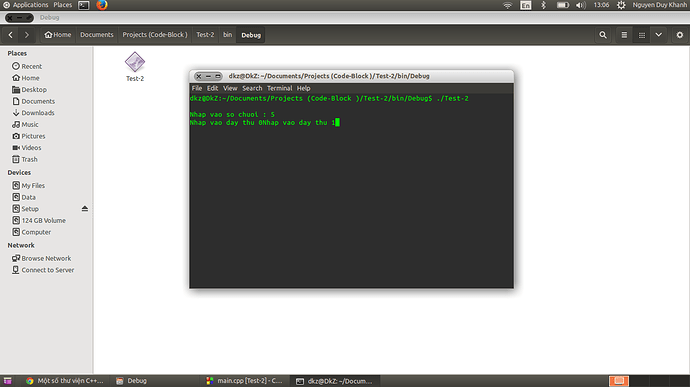Switch to Debug file manager taskbar item
Image resolution: width=690 pixels, height=387 pixels.
click(x=132, y=381)
